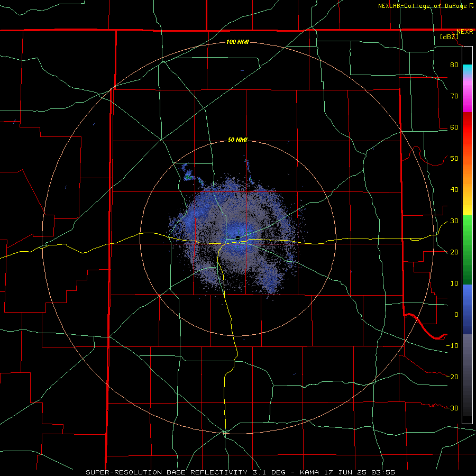
Task: Click the 0 value on dBZ scale
Action: tap(456, 315)
